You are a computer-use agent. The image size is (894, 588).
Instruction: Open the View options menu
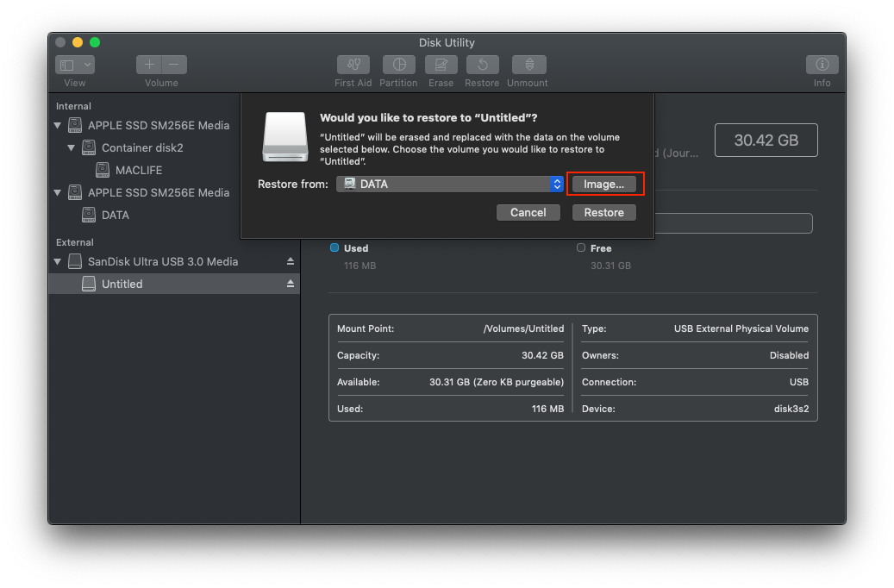coord(75,64)
